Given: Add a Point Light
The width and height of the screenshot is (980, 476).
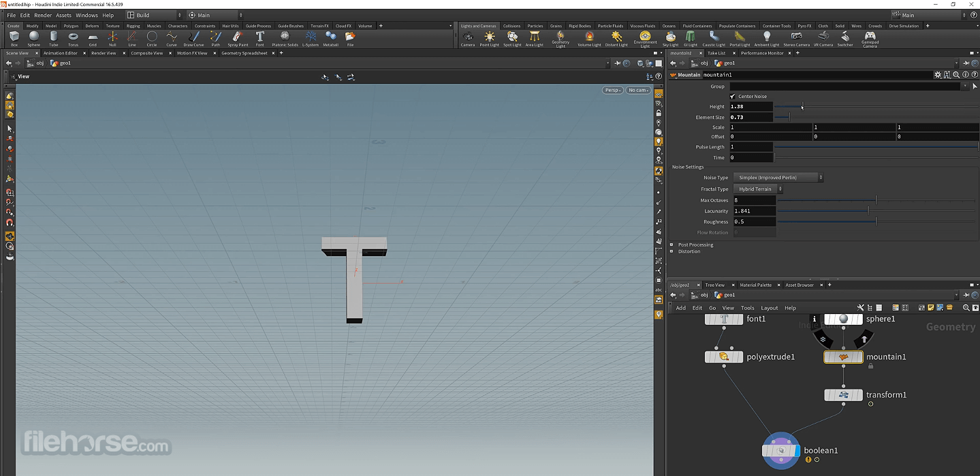Looking at the screenshot, I should tap(490, 38).
